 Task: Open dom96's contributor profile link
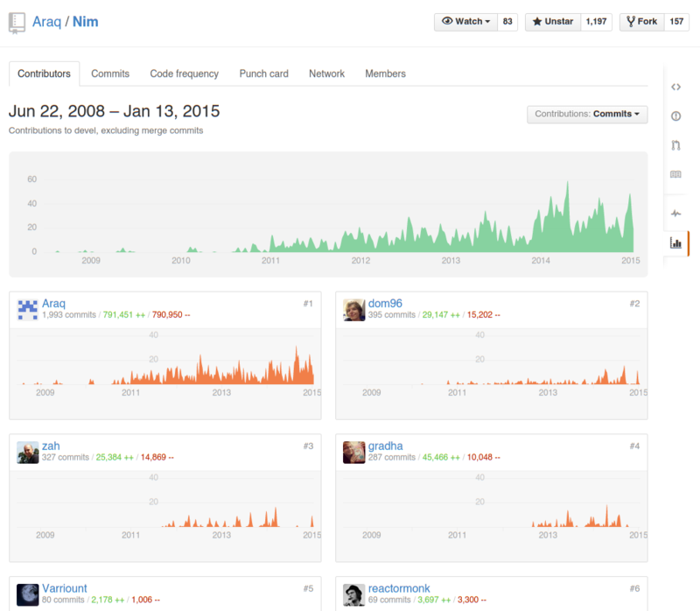pyautogui.click(x=385, y=304)
